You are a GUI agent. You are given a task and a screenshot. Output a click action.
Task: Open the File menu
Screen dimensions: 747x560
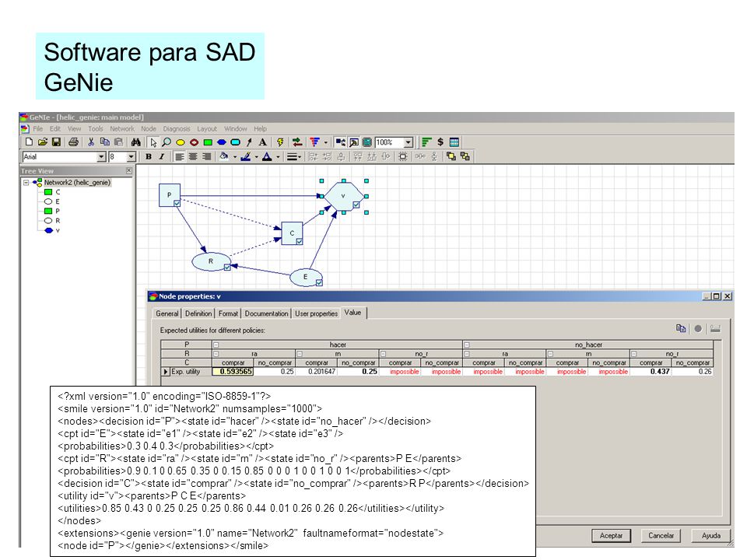coord(37,128)
